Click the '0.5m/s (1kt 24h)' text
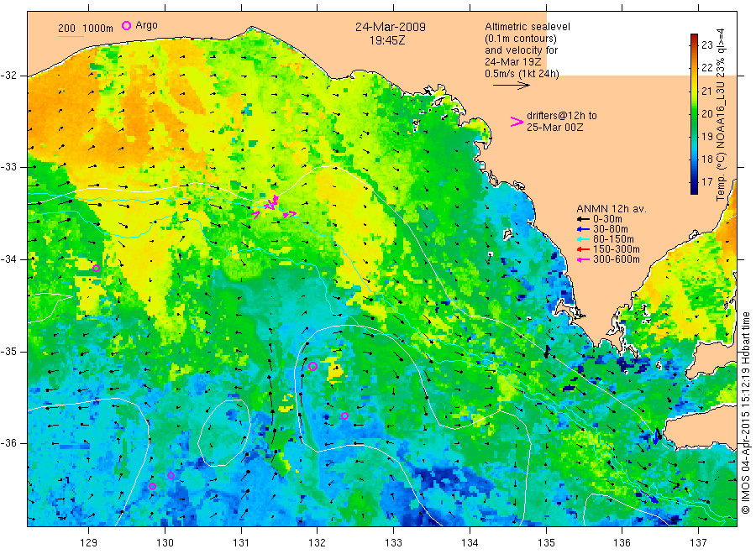Image resolution: width=756 pixels, height=554 pixels. click(522, 74)
